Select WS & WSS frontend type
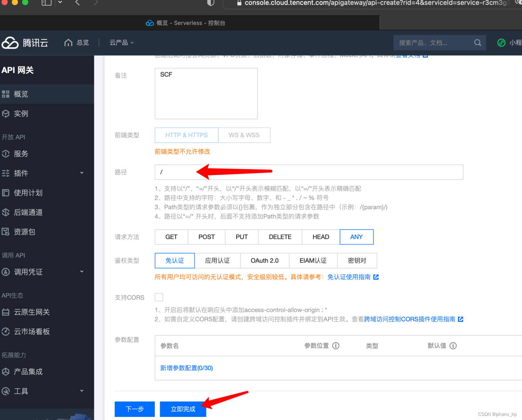The width and height of the screenshot is (522, 420). [x=244, y=135]
